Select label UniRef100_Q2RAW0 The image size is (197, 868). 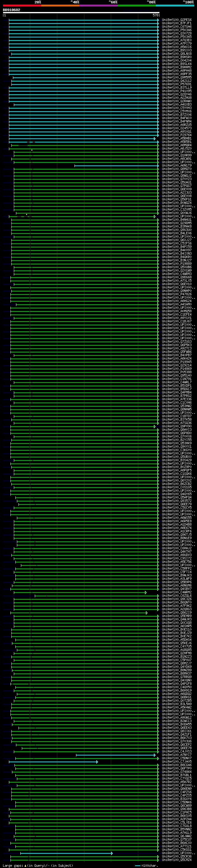(x=177, y=101)
